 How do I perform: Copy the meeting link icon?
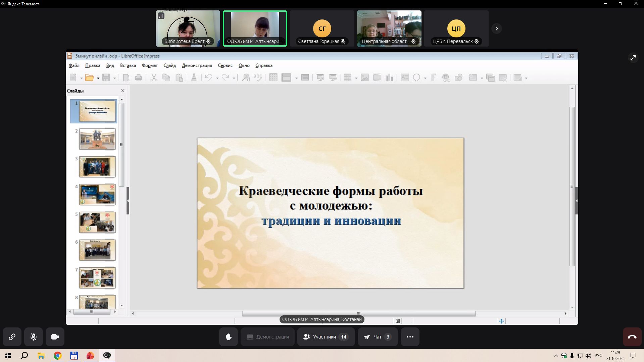pos(12,337)
